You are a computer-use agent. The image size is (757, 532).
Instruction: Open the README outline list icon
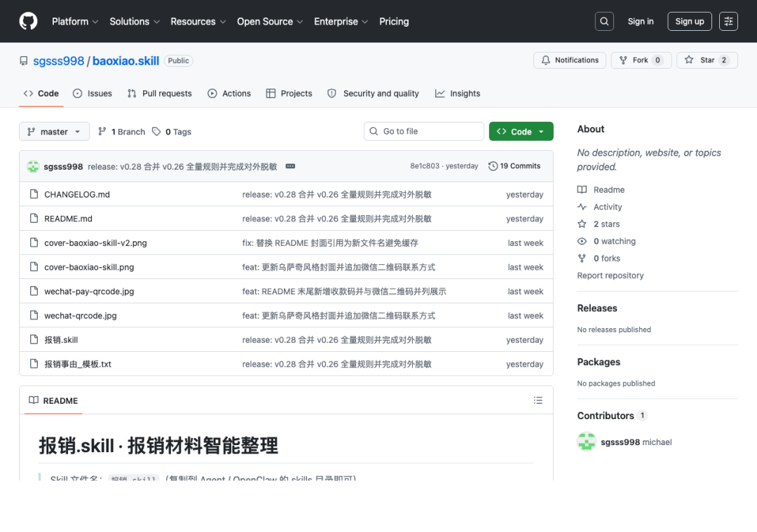pyautogui.click(x=538, y=400)
